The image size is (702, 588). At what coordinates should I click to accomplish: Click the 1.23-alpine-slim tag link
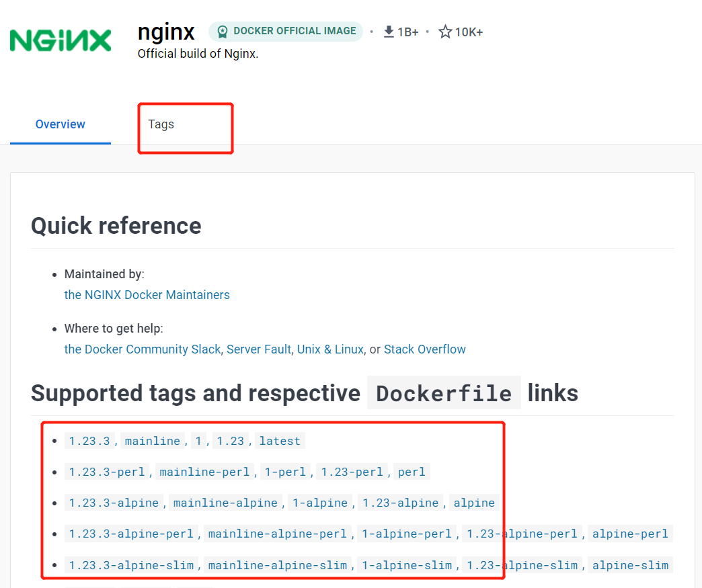pos(522,566)
